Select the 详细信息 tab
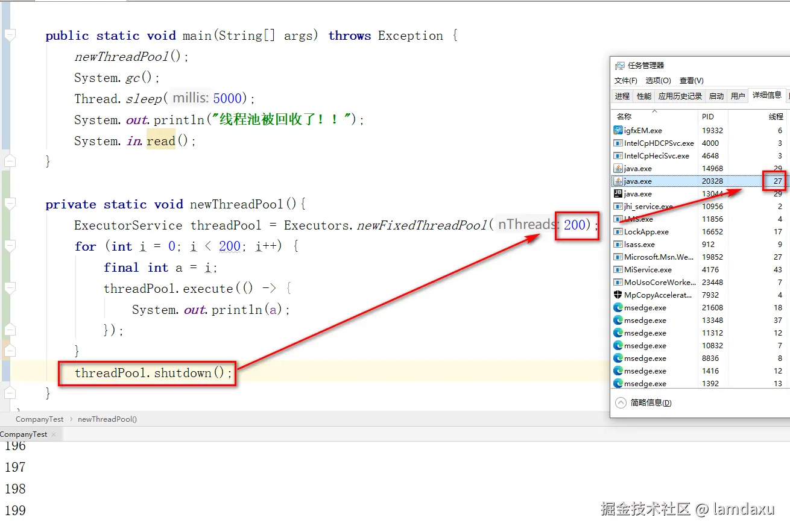 766,95
